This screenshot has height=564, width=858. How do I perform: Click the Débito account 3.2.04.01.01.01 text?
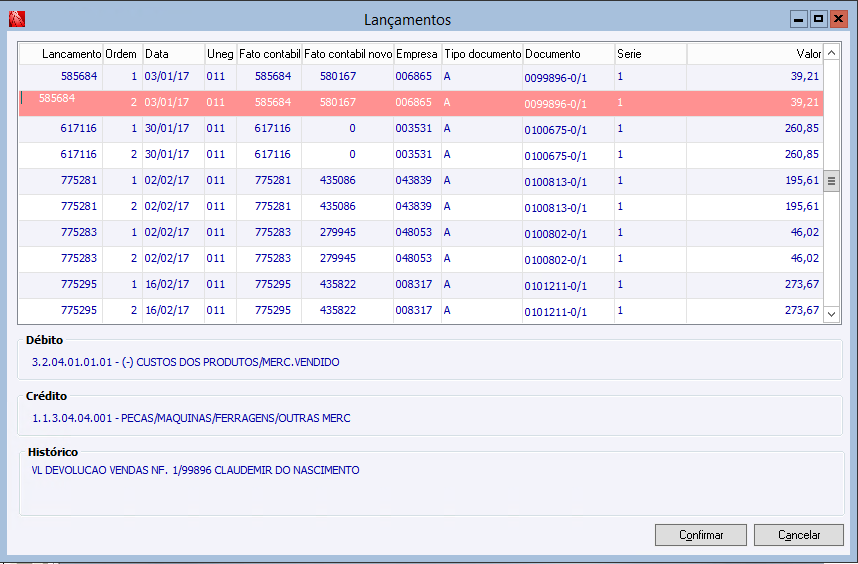coord(185,362)
